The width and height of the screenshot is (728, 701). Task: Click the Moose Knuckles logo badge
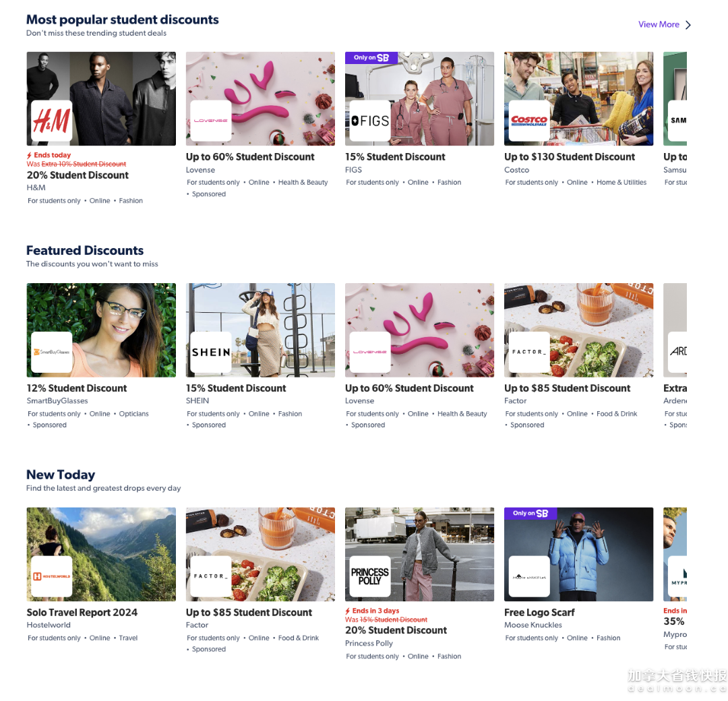529,576
